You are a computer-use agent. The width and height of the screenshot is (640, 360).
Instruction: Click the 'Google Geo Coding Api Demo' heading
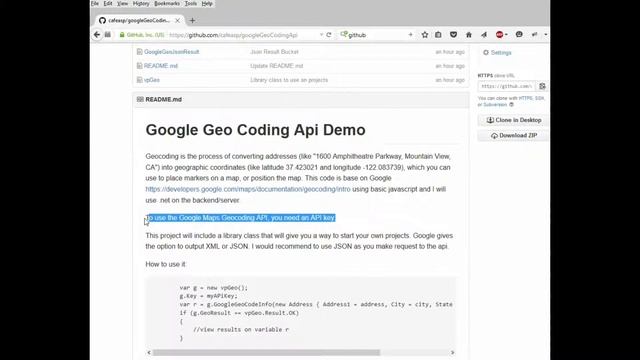(x=256, y=130)
